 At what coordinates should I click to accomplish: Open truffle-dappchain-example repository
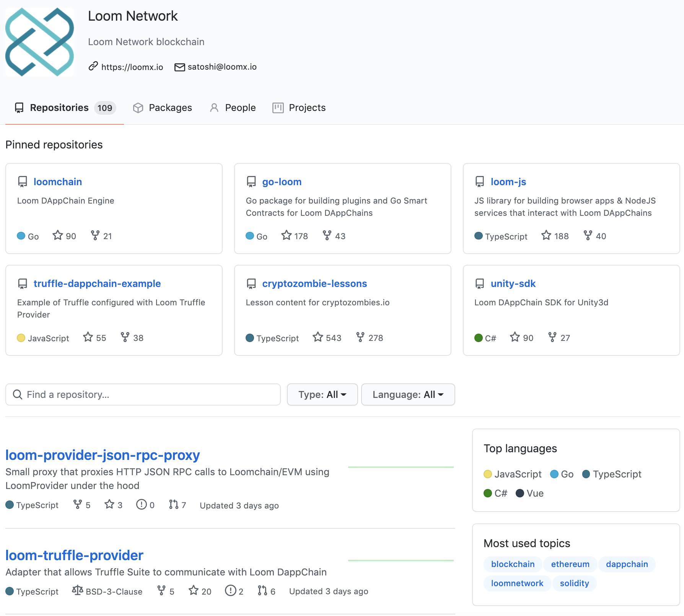[97, 284]
